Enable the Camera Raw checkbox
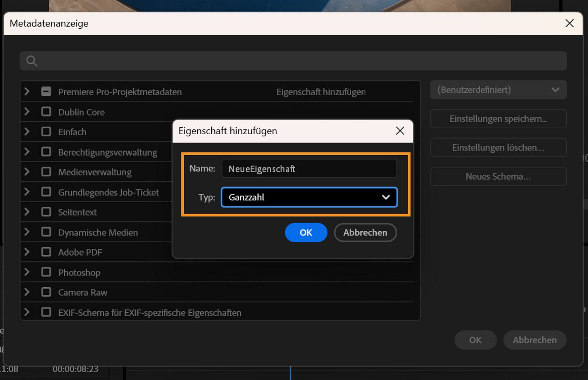Screen dimensions: 588x380 tap(46, 292)
